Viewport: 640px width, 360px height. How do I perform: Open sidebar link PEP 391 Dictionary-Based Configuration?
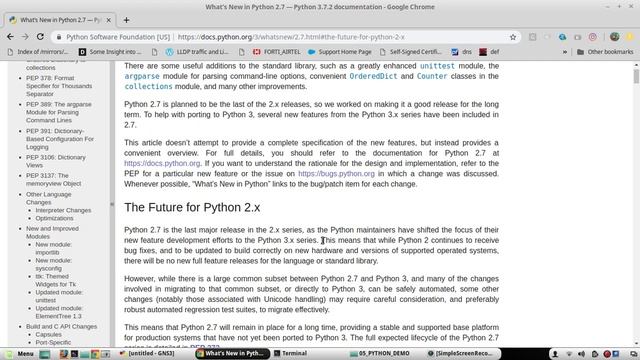(x=60, y=139)
